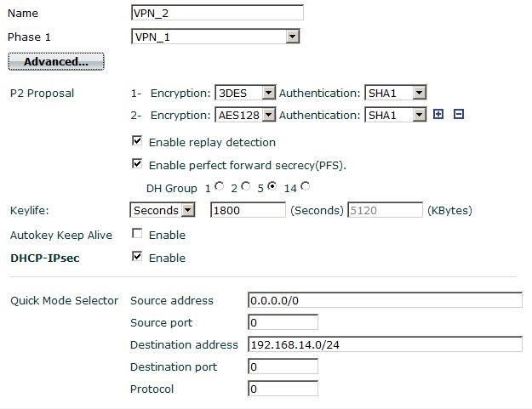Open first proposal Encryption dropdown (3DES)
Viewport: 532px width, 409px height.
pos(245,93)
